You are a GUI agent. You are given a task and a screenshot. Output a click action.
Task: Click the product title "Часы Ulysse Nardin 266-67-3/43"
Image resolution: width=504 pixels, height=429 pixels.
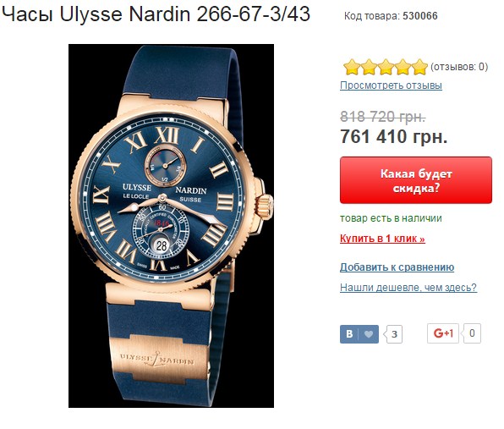click(x=156, y=14)
